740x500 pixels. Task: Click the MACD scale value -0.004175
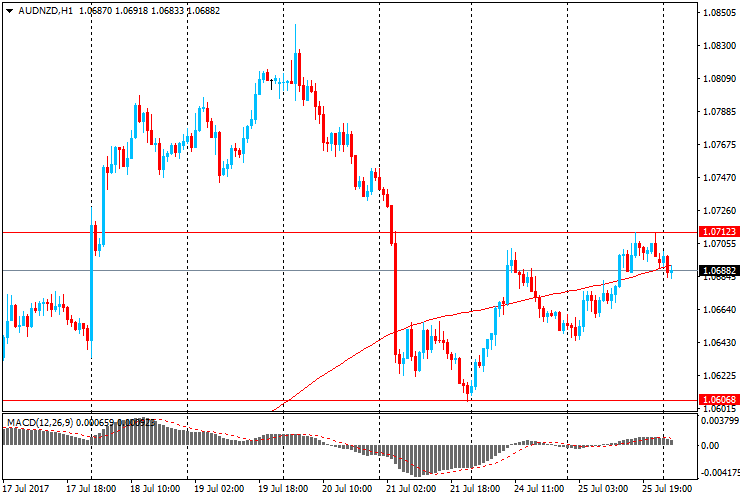click(x=719, y=473)
